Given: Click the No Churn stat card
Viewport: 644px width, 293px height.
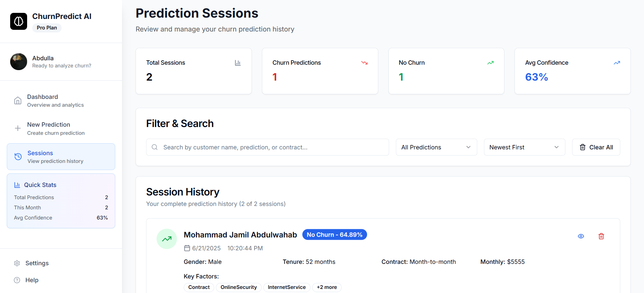Looking at the screenshot, I should click(446, 71).
